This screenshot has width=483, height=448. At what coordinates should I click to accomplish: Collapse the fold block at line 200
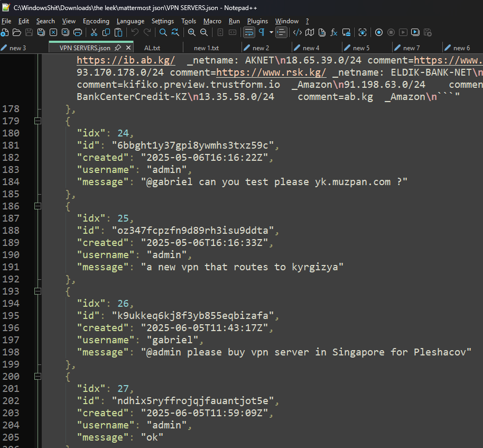click(38, 376)
